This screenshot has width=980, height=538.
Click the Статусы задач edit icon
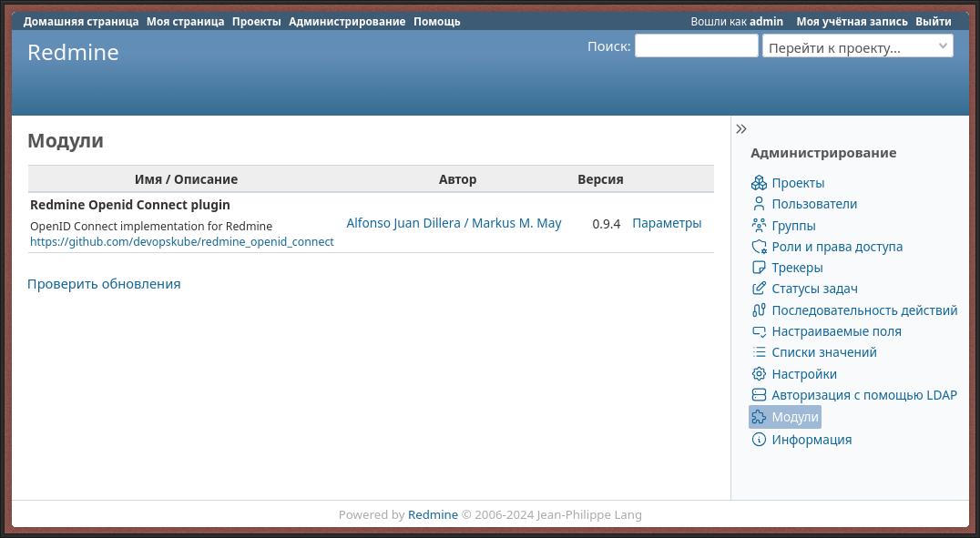[x=759, y=289]
